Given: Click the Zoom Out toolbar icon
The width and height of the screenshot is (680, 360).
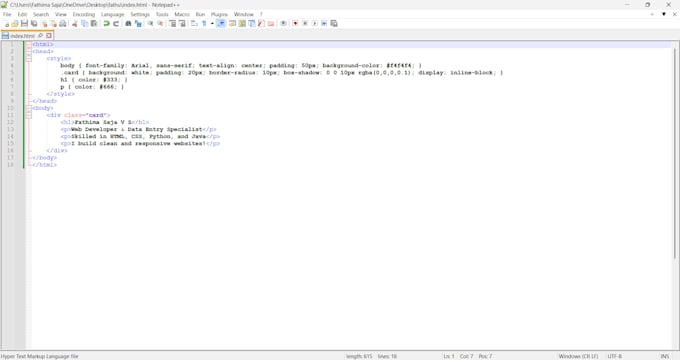Looking at the screenshot, I should [x=160, y=23].
